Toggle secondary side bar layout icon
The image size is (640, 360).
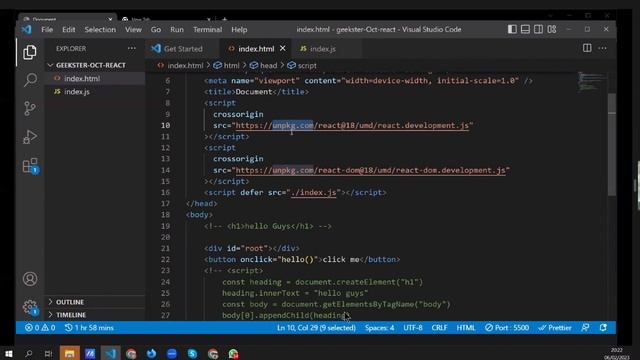tap(538, 29)
